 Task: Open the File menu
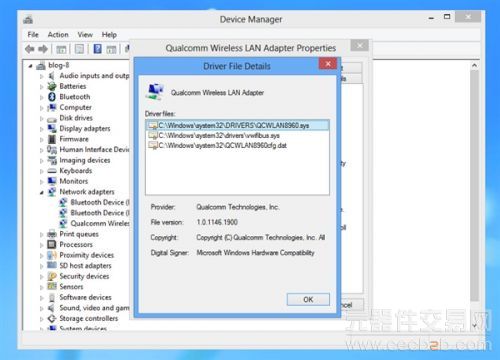[x=33, y=35]
